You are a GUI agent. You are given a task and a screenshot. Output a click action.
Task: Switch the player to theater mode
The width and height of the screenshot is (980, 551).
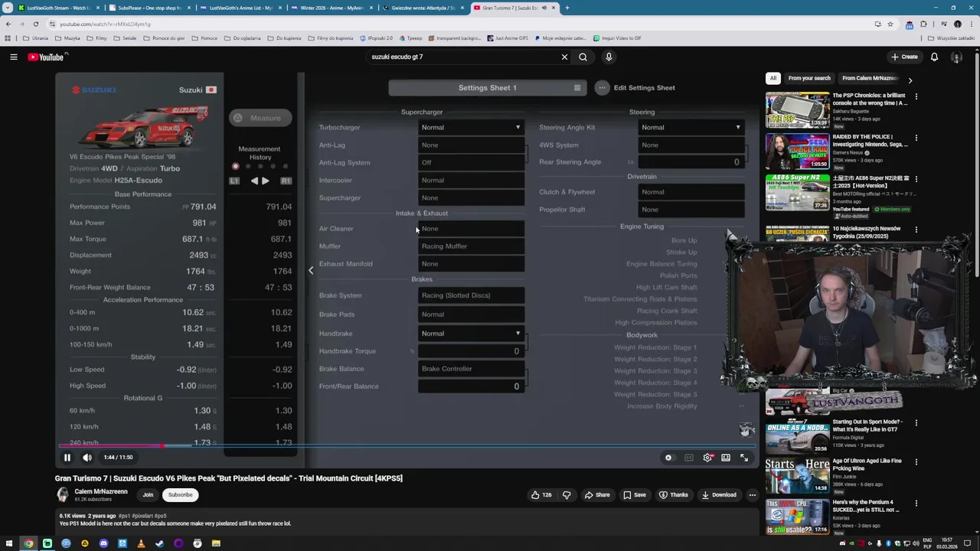click(726, 458)
